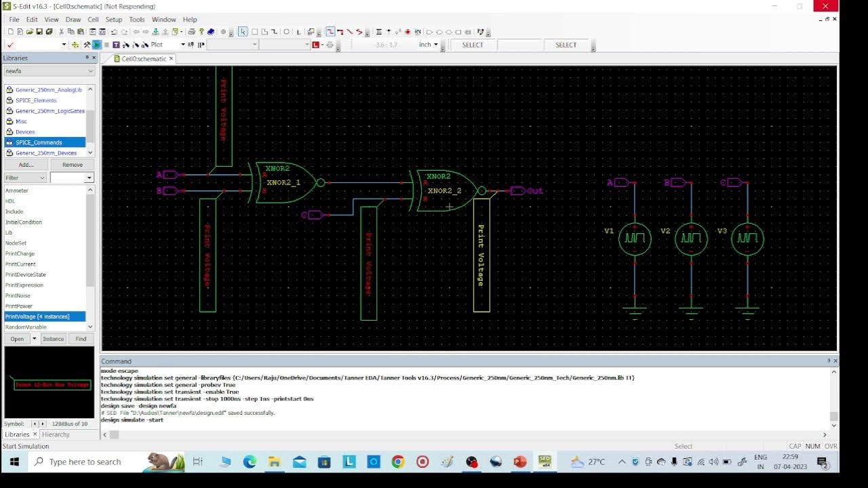Click previous symbol arrow beside Symbol label
This screenshot has width=868, height=488.
[x=35, y=424]
